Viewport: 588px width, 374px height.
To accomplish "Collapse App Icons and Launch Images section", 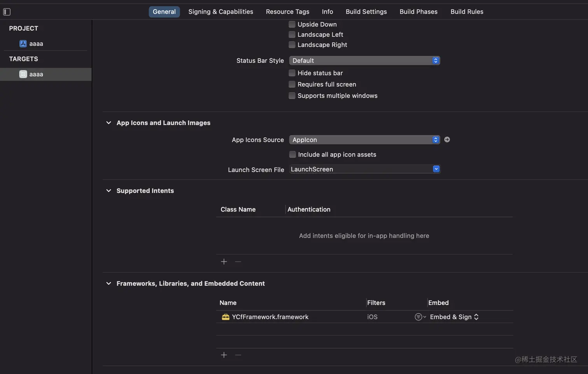I will (108, 123).
